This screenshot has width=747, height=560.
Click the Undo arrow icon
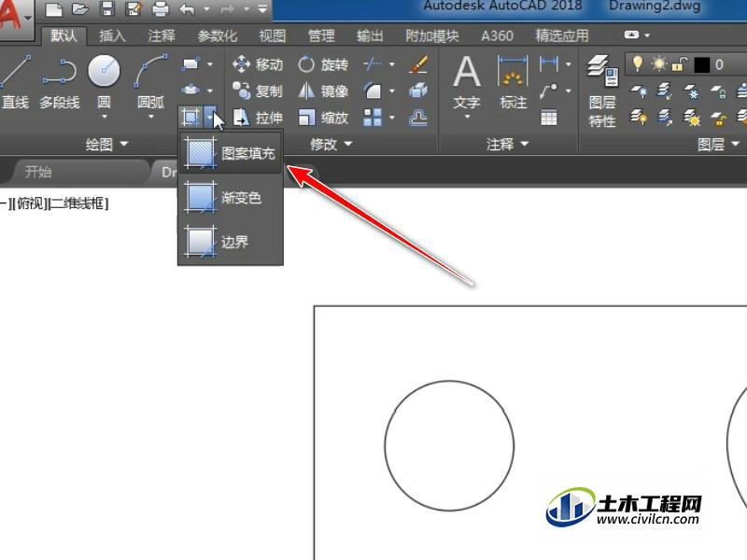188,9
